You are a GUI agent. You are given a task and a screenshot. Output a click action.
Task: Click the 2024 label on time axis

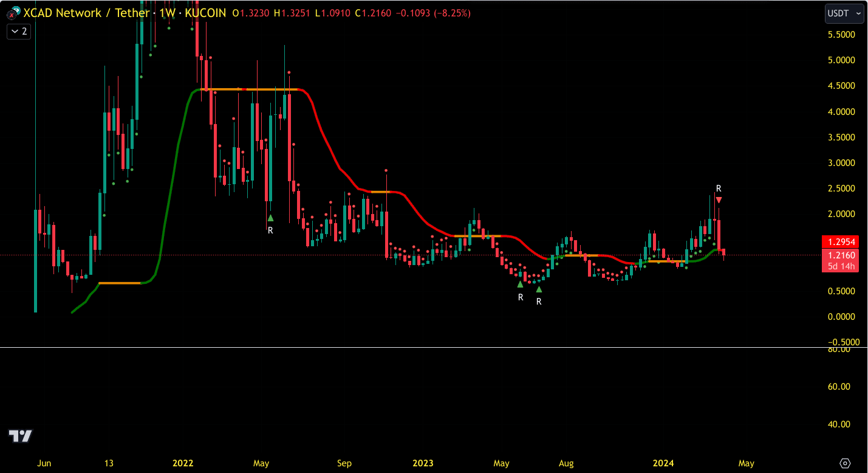point(663,463)
